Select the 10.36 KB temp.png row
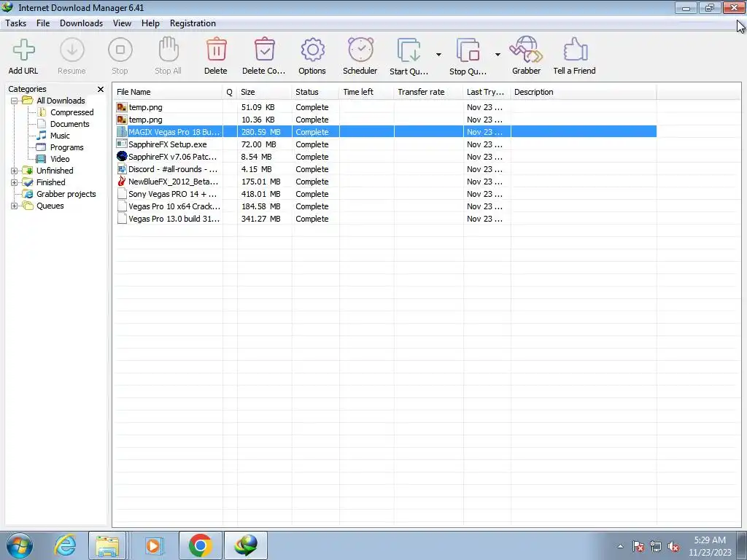This screenshot has width=747, height=560. pyautogui.click(x=385, y=120)
